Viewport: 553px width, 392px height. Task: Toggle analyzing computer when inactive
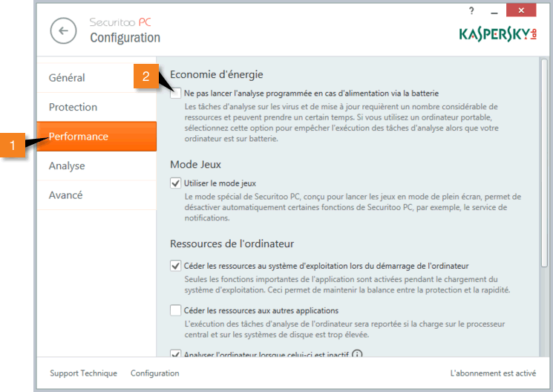176,354
